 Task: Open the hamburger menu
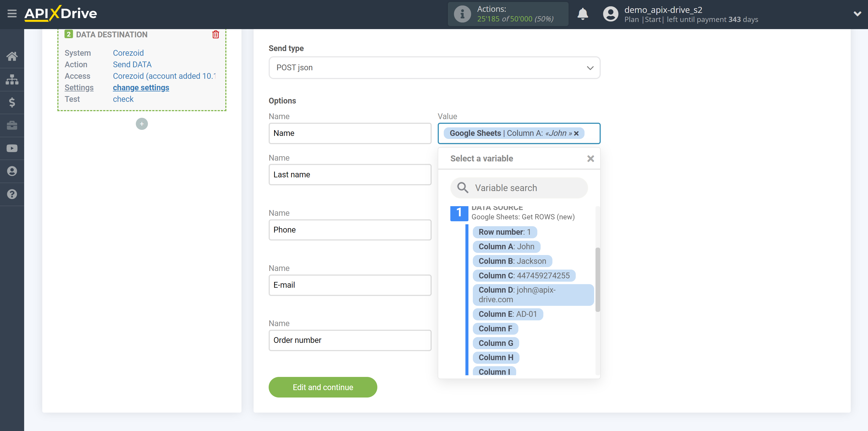coord(12,14)
